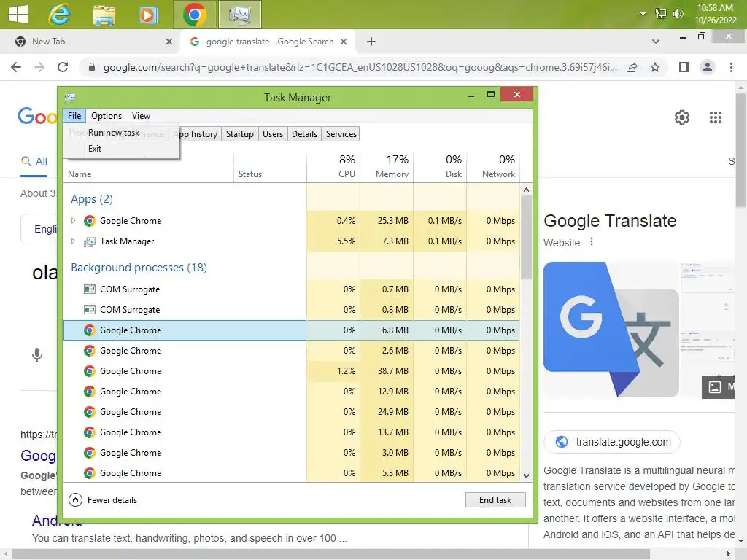Switch to Chrome via its taskbar icon
The image size is (747, 560).
[194, 15]
